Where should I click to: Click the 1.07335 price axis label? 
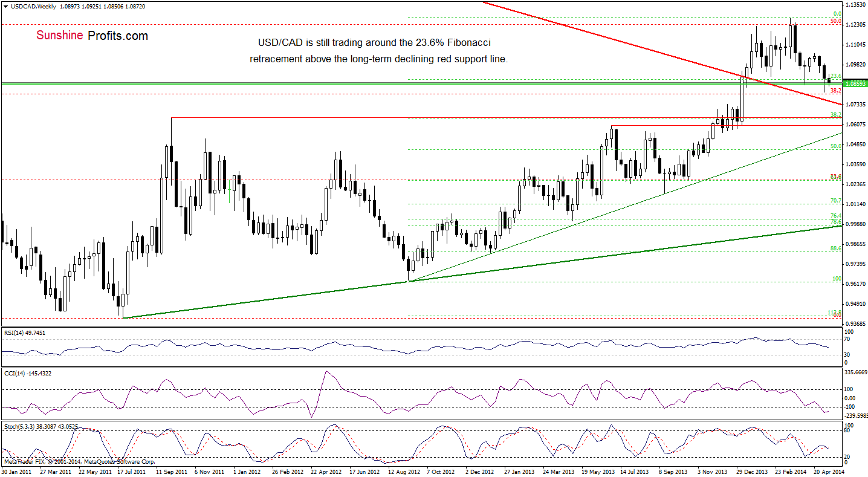click(855, 105)
